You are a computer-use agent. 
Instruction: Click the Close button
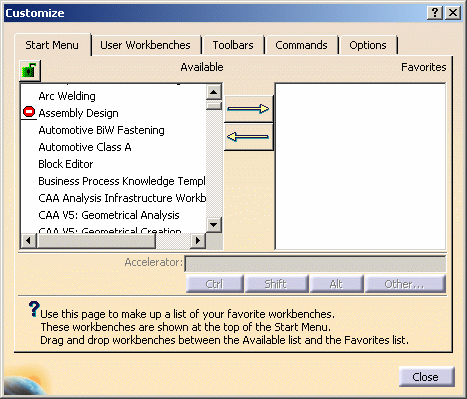click(x=426, y=377)
